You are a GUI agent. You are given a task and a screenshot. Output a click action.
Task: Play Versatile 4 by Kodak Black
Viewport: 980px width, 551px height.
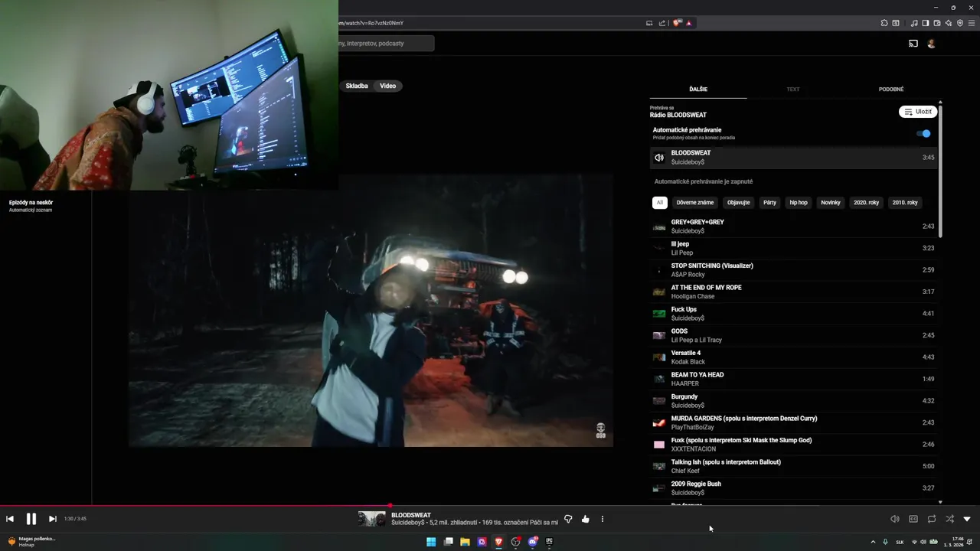coord(794,357)
